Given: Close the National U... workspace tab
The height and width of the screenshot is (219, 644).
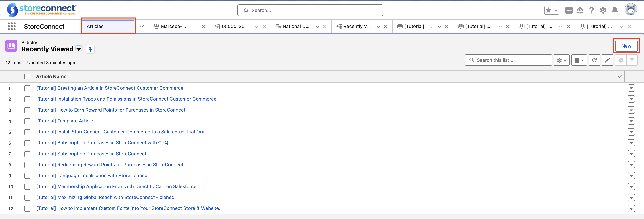Looking at the screenshot, I should pyautogui.click(x=325, y=27).
